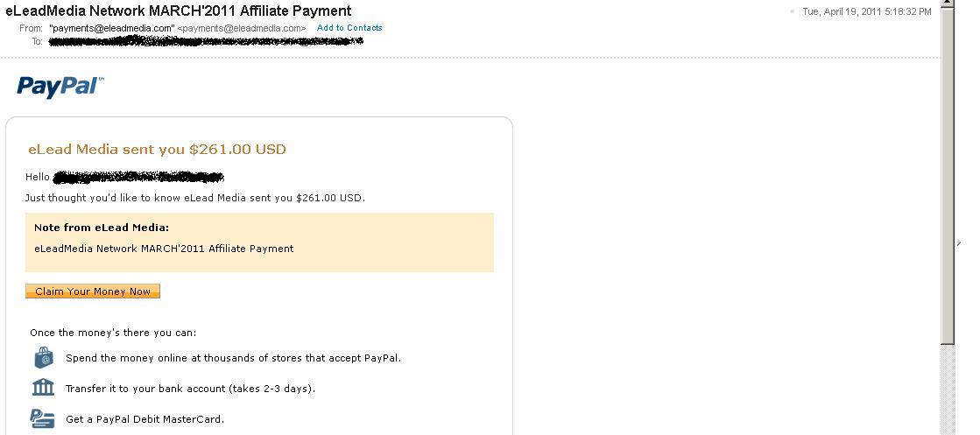Click the gray dot beside the date
Image resolution: width=980 pixels, height=435 pixels.
click(792, 12)
